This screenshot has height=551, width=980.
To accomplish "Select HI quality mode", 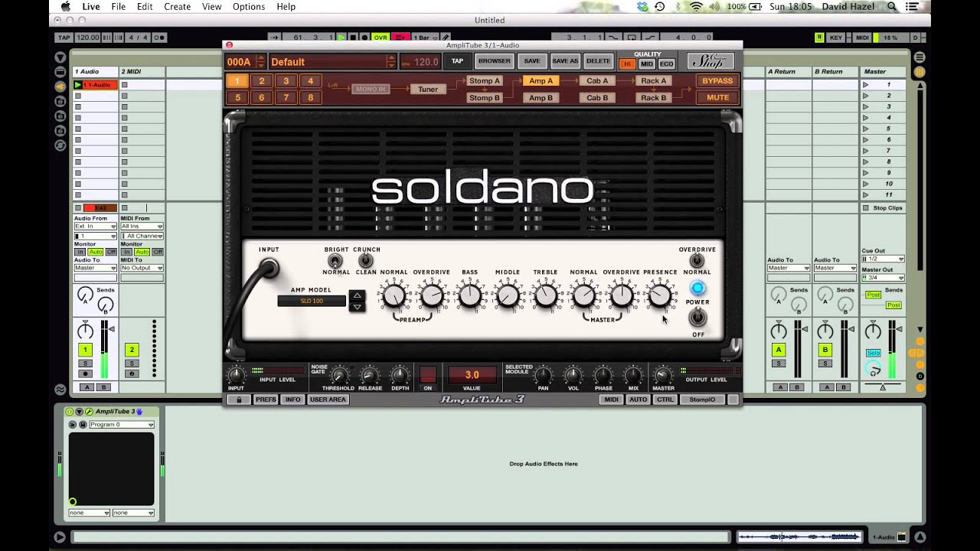I will (628, 64).
